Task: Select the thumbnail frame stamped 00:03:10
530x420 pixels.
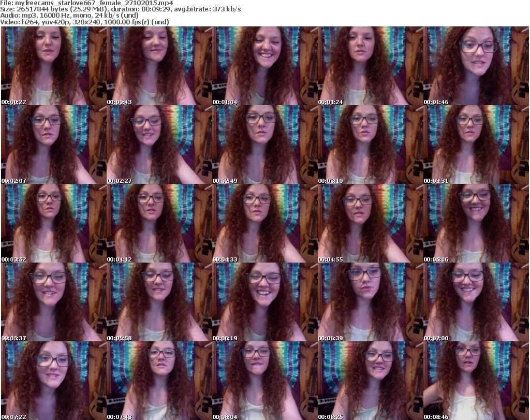Action: tap(371, 144)
